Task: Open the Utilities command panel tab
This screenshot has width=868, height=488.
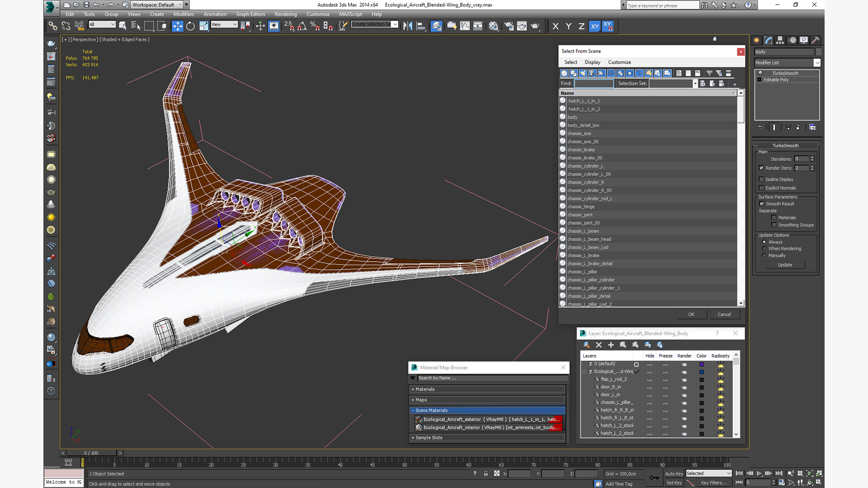Action: (815, 40)
